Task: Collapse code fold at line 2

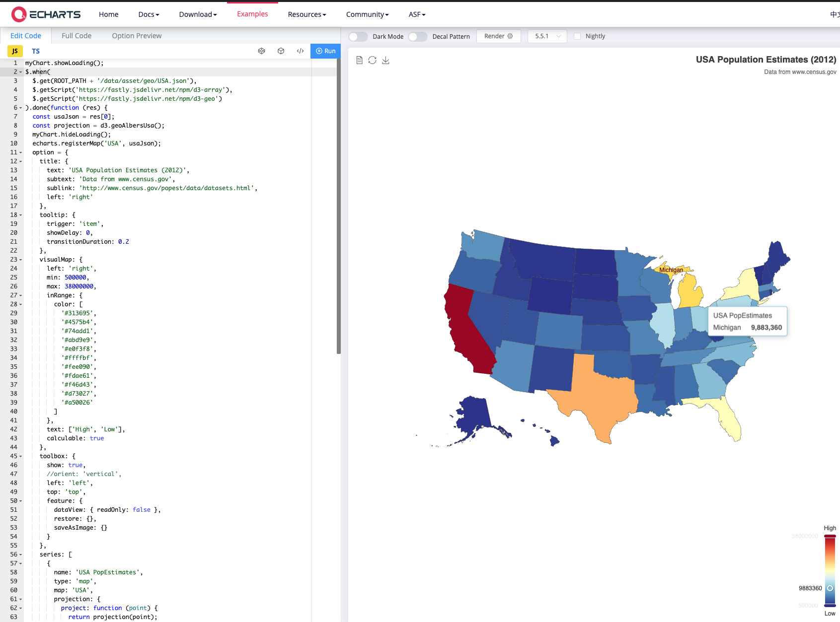Action: [x=20, y=72]
